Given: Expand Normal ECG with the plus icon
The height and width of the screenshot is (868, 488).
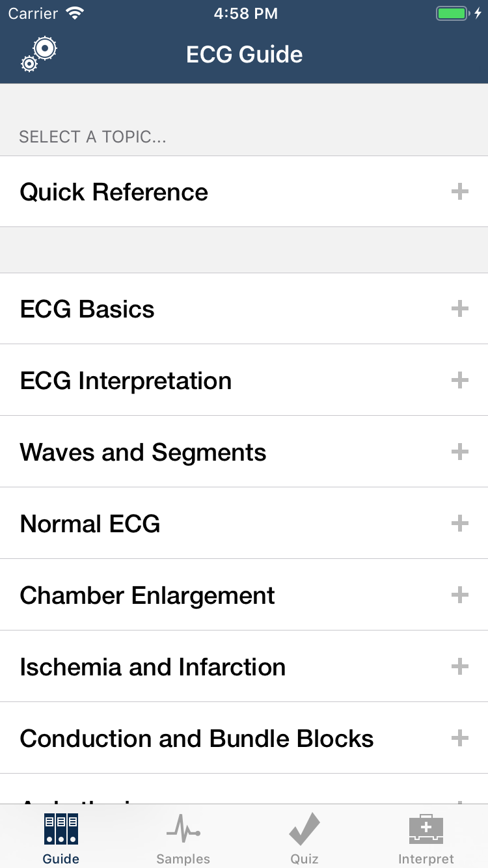Looking at the screenshot, I should pos(460,523).
